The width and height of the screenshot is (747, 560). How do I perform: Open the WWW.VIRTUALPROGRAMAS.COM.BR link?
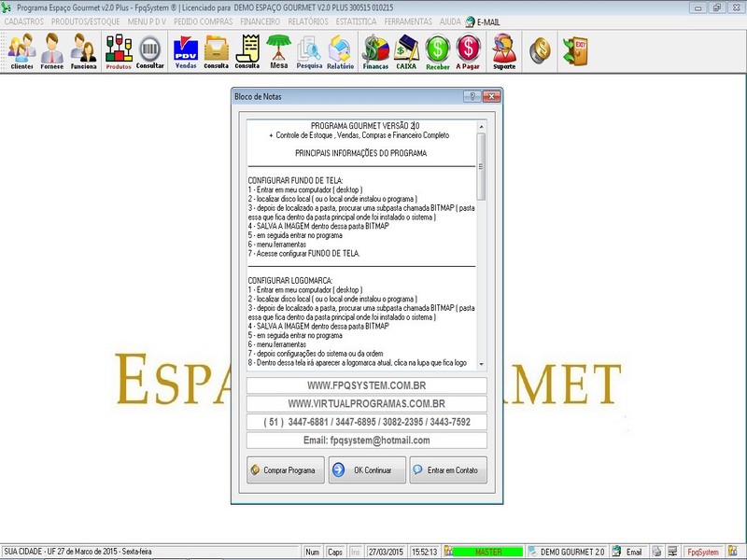(366, 404)
